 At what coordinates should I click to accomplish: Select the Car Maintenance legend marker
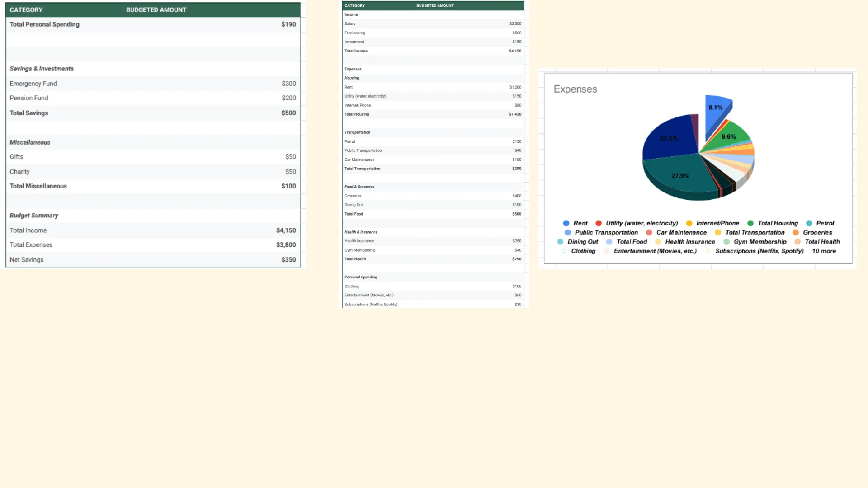pyautogui.click(x=649, y=233)
